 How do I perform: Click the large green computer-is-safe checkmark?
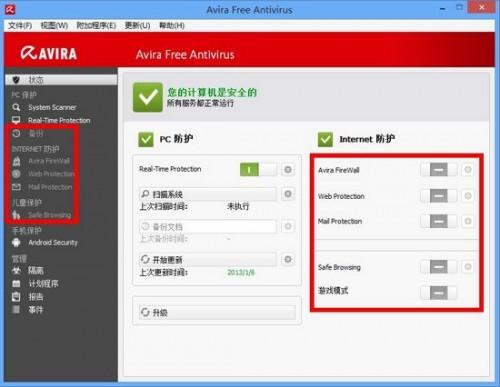click(x=148, y=97)
